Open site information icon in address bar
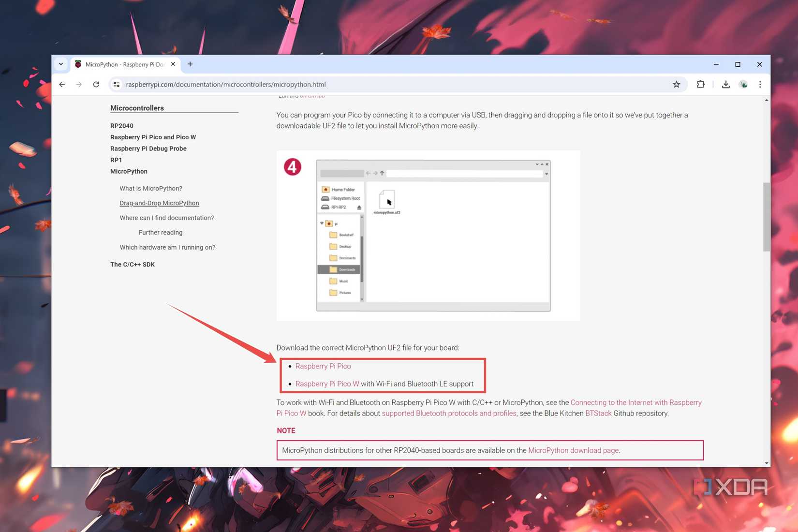The image size is (798, 532). [117, 84]
